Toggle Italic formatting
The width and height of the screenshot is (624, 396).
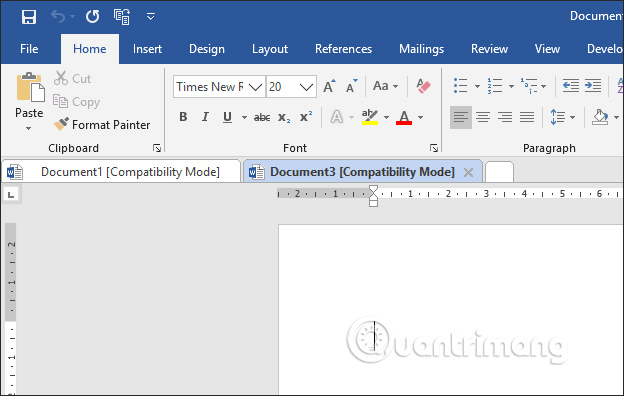205,117
